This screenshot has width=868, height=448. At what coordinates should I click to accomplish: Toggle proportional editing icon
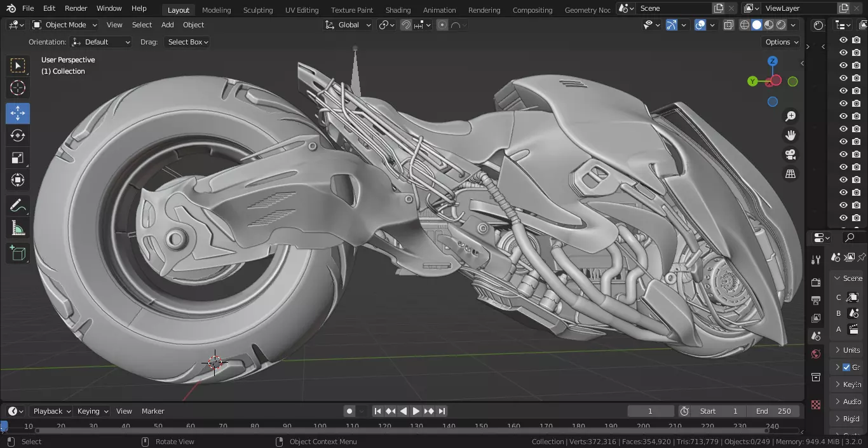(x=442, y=25)
